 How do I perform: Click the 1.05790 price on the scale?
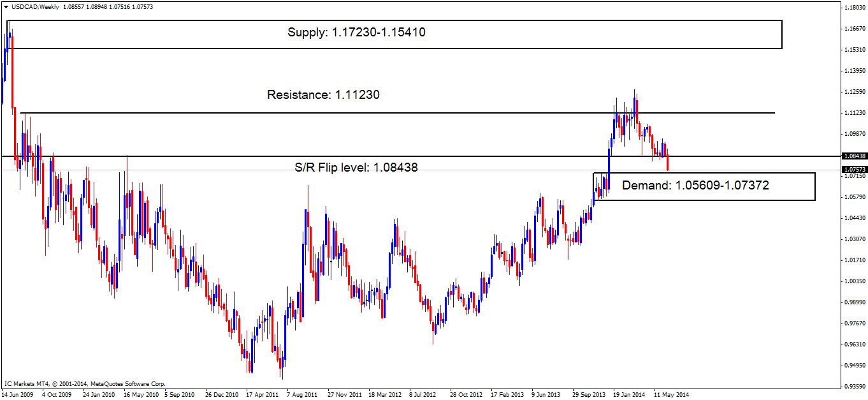point(853,197)
